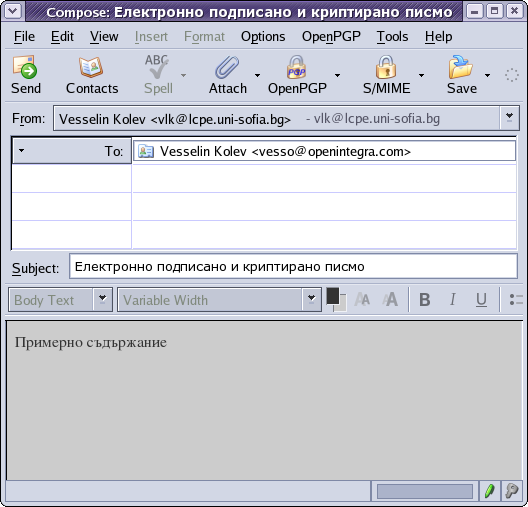Toggle Bold text formatting
528x507 pixels.
pos(425,299)
